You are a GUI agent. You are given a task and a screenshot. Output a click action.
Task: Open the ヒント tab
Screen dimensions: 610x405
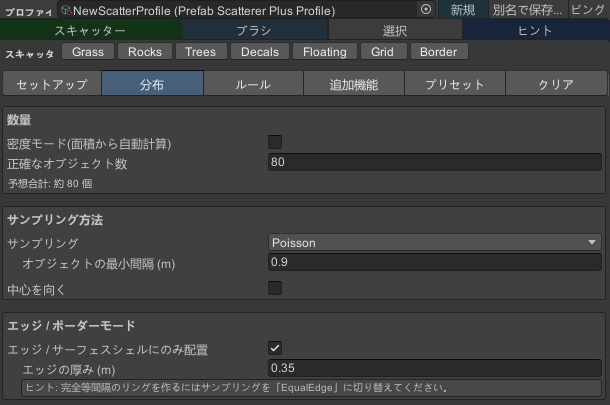(x=535, y=30)
